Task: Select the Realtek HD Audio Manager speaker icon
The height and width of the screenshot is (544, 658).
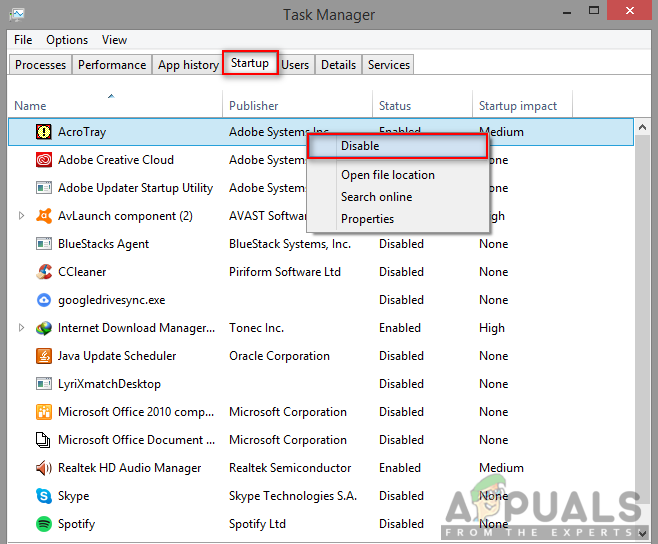Action: [x=43, y=468]
